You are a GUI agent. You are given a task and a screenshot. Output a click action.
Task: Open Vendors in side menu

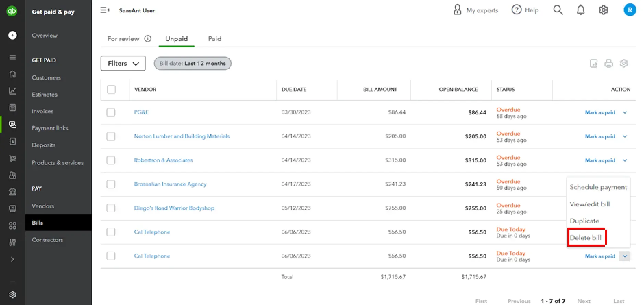click(x=43, y=206)
